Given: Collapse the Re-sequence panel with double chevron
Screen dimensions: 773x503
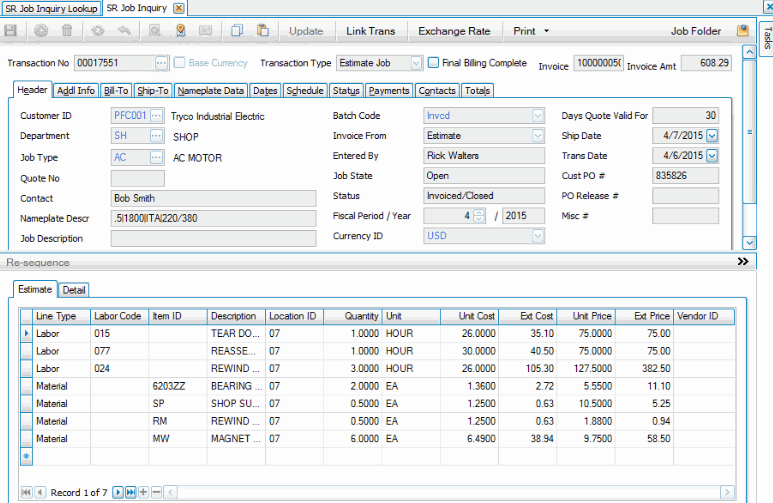Looking at the screenshot, I should point(742,262).
